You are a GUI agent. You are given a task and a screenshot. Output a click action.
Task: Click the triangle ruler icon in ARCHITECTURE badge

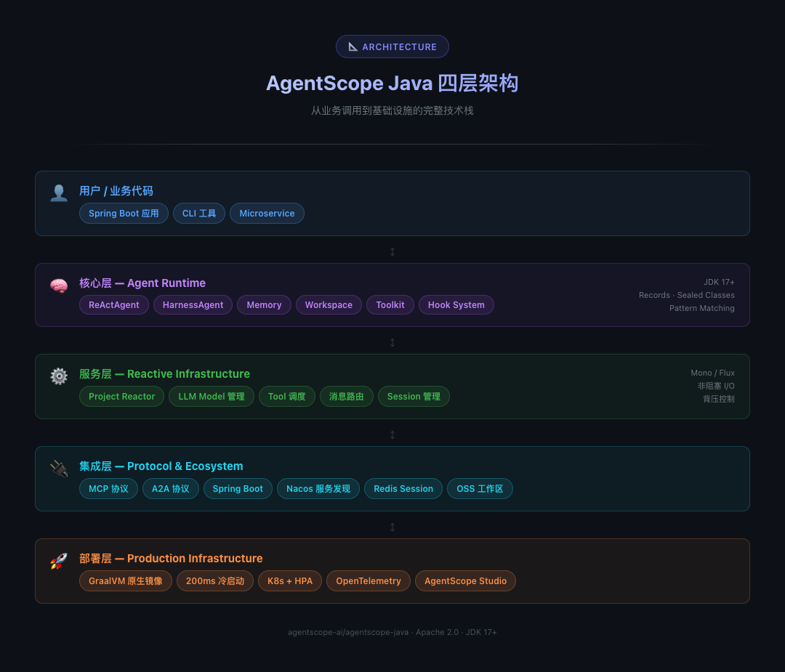coord(353,46)
